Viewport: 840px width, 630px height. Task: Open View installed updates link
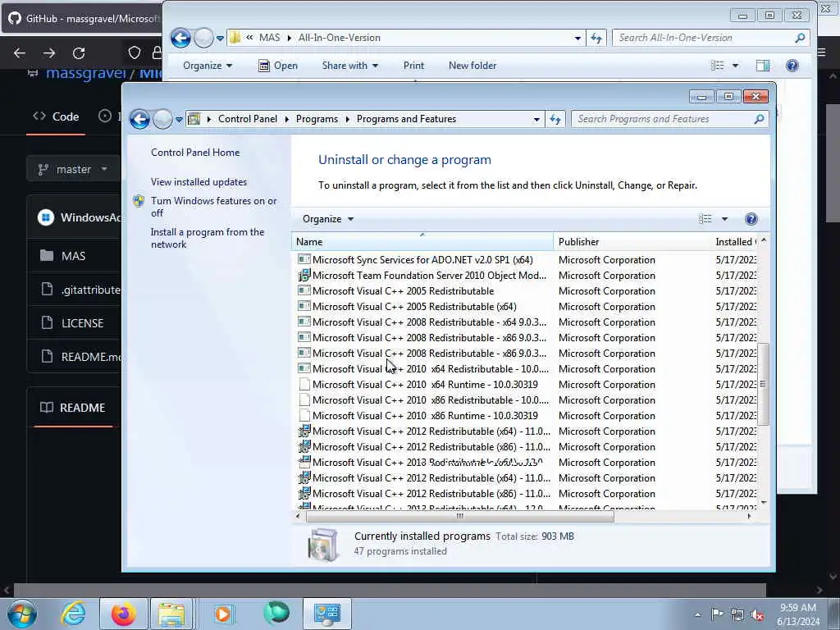click(199, 181)
